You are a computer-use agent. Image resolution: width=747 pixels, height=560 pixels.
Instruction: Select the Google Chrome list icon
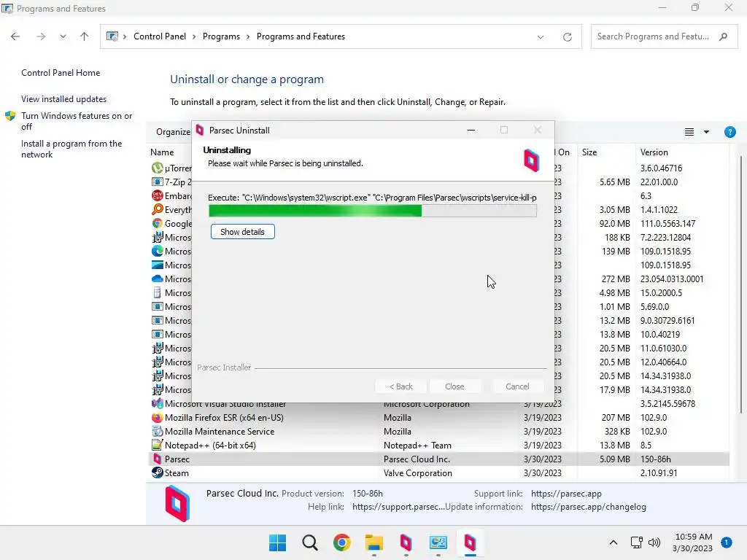[x=158, y=223]
